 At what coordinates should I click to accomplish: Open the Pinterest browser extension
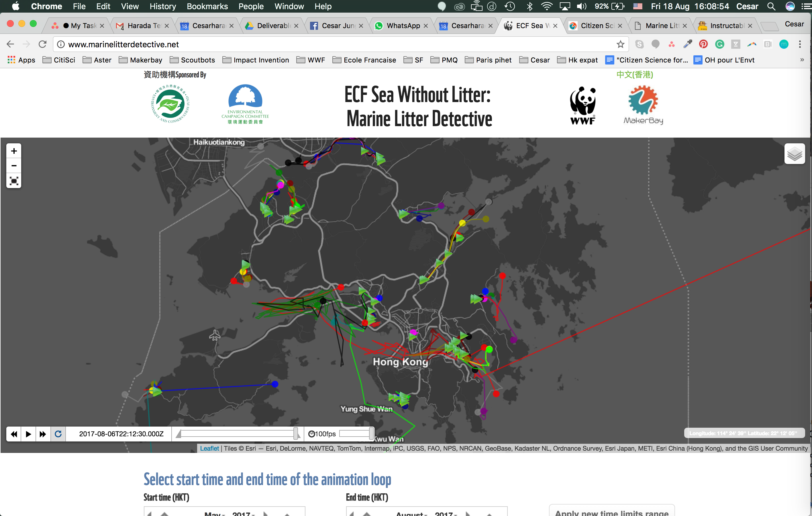point(703,44)
